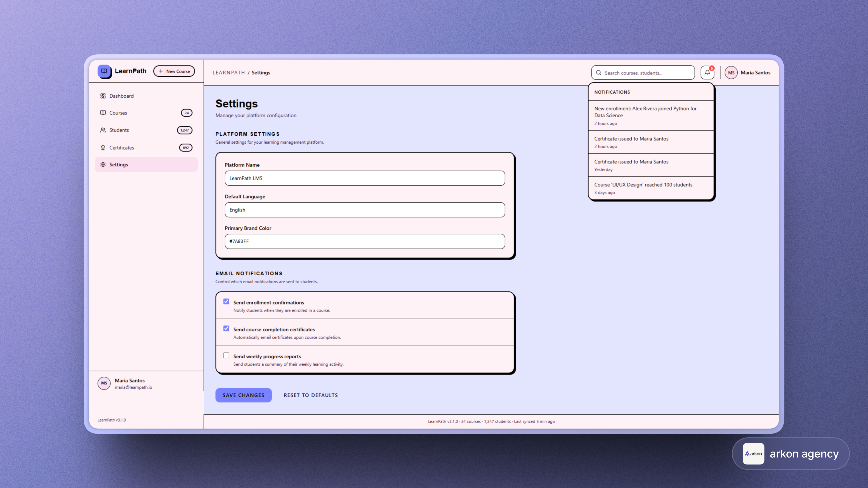Uncheck Send course completion certificates

226,328
